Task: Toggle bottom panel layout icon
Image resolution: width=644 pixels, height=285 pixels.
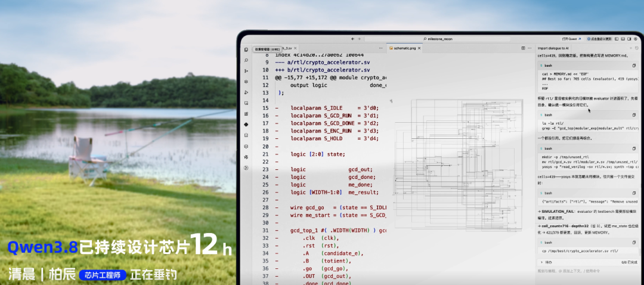Action: coord(623,39)
